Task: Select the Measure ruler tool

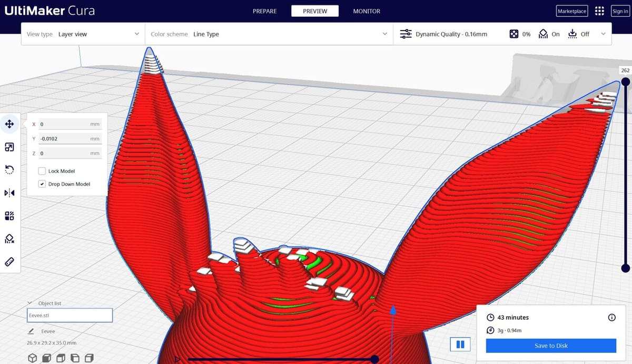Action: click(x=9, y=261)
